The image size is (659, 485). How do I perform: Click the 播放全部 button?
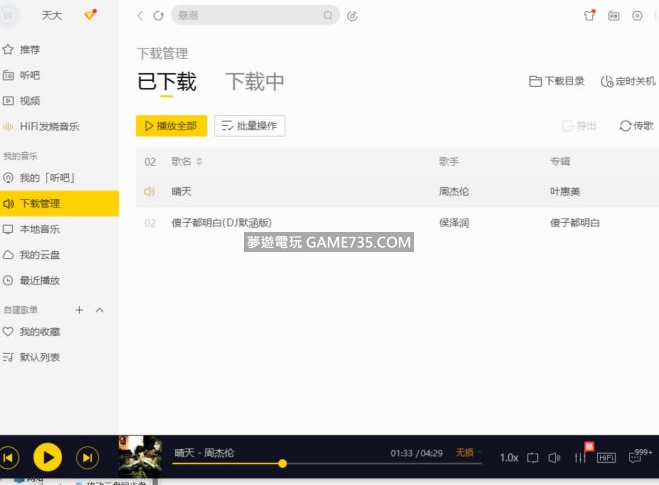pyautogui.click(x=171, y=126)
